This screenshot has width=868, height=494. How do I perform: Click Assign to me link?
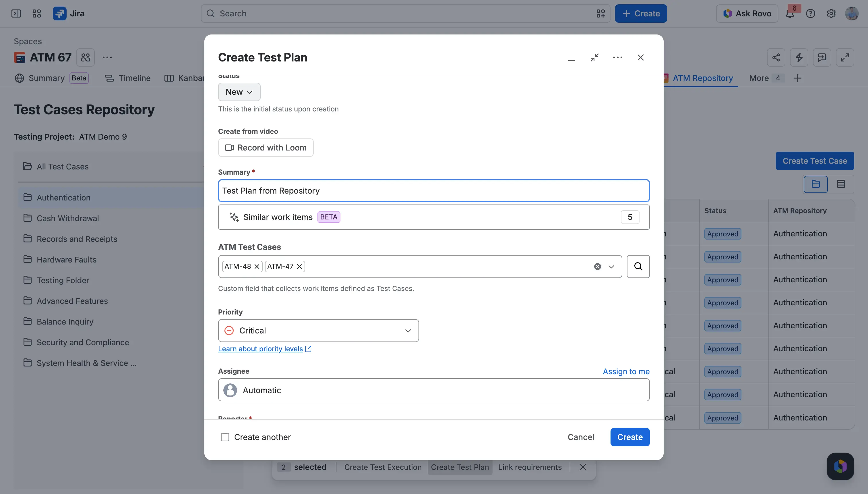click(x=626, y=371)
